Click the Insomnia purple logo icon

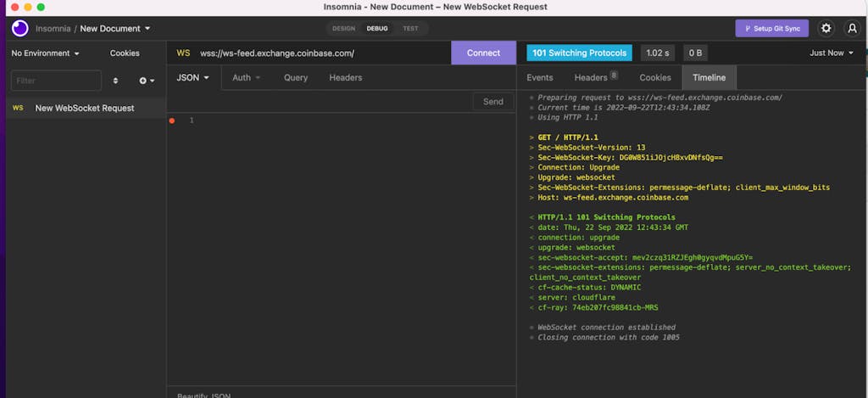19,28
